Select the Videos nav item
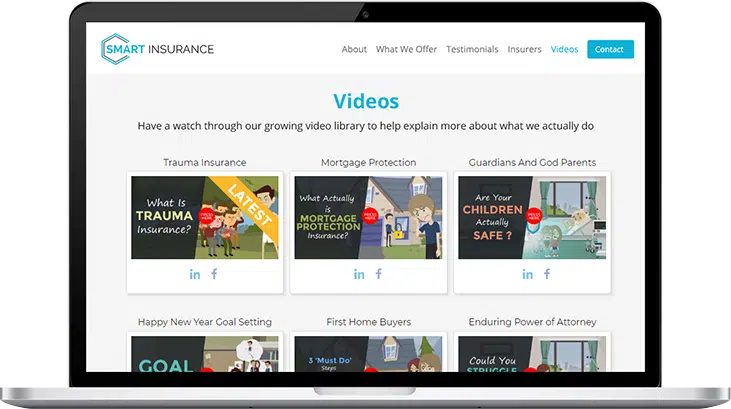This screenshot has height=409, width=731. point(564,49)
